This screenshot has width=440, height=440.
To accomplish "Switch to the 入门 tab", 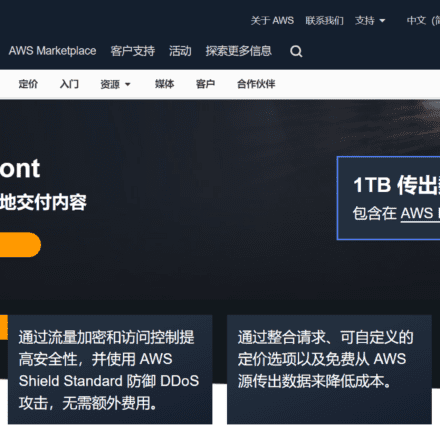I will [69, 84].
